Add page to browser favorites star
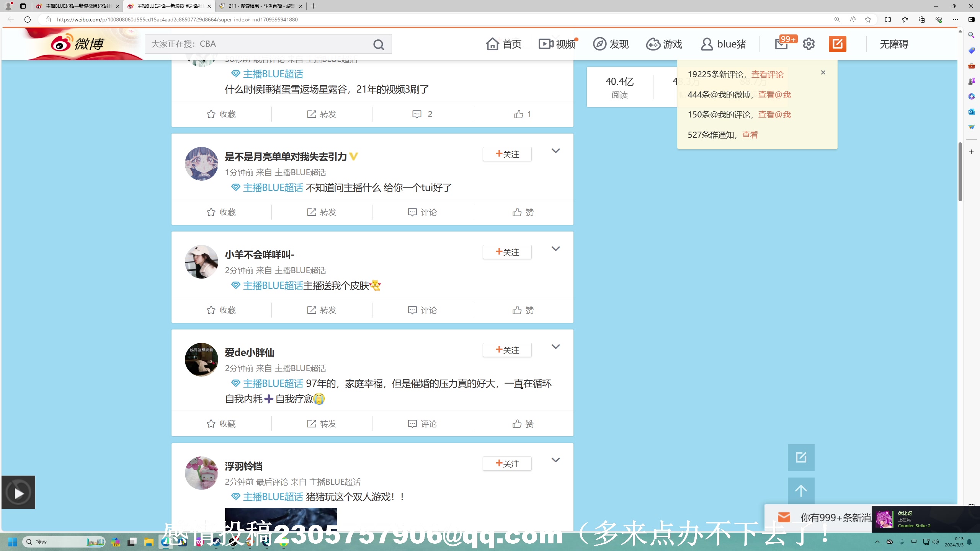980x551 pixels. tap(868, 20)
